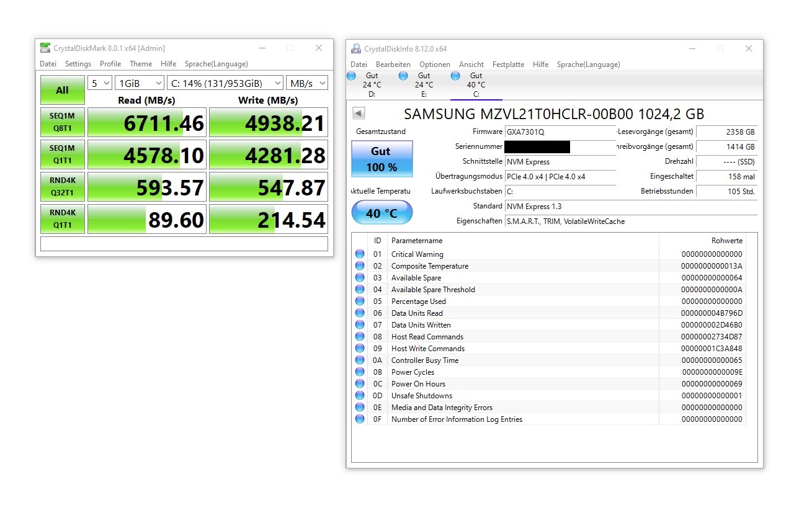Open Datei menu in CrystalDiskMark
The height and width of the screenshot is (505, 812).
48,64
